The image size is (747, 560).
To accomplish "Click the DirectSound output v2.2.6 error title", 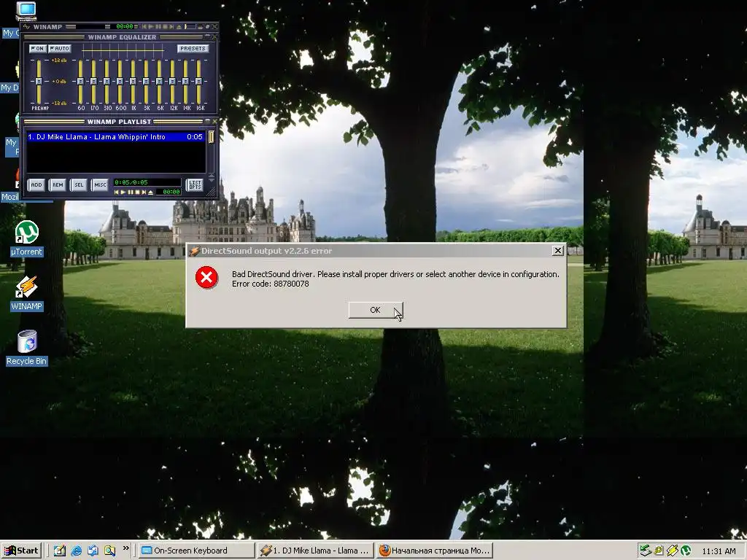I will 266,251.
